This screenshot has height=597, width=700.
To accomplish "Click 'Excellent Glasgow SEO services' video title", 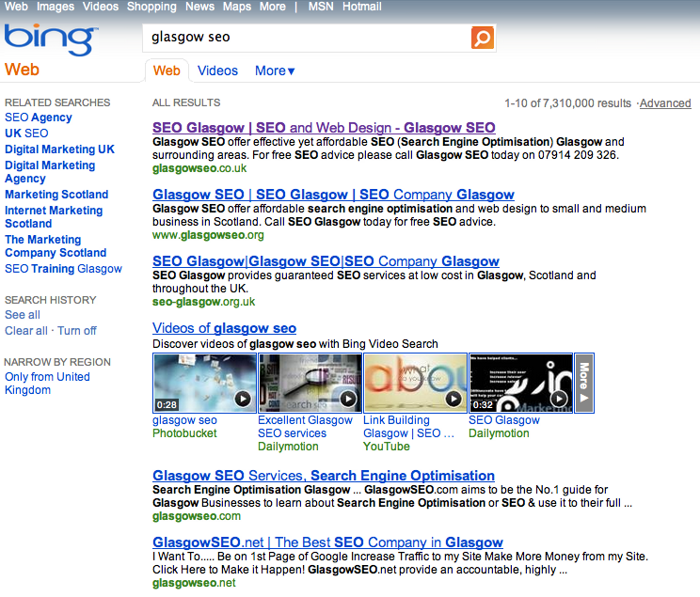I will (305, 427).
